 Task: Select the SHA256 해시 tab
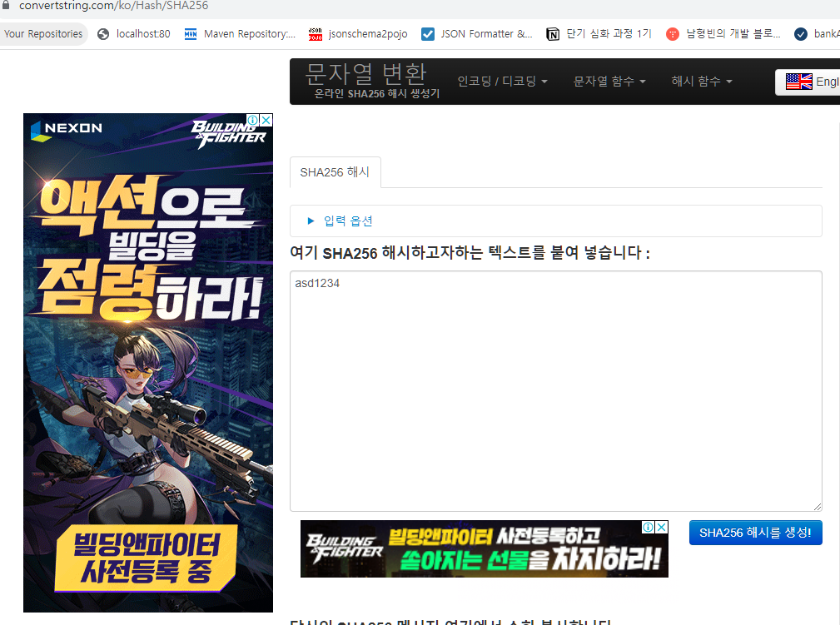click(x=336, y=172)
